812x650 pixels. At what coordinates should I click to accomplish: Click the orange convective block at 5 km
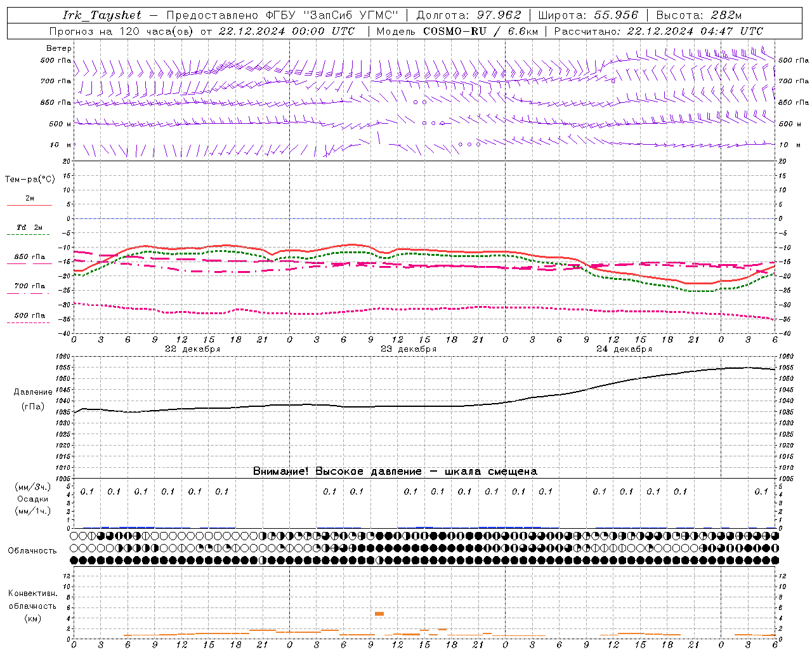[x=379, y=613]
